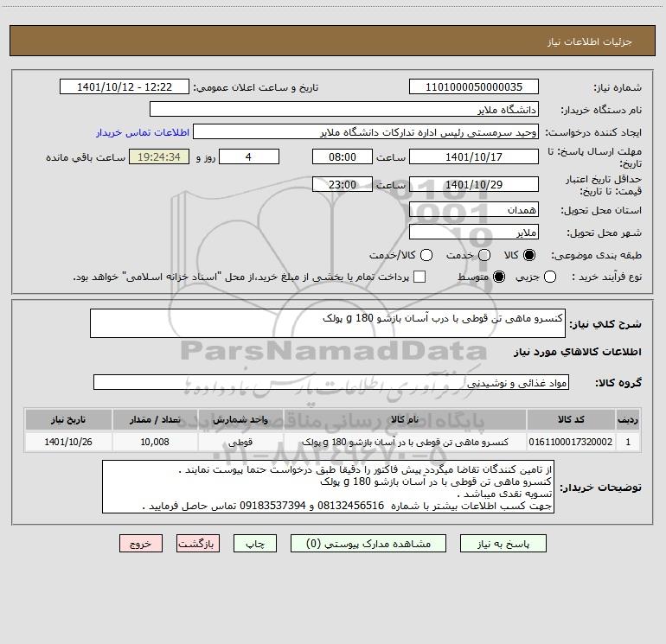666x644 pixels.
Task: Click the نام کالا column header
Action: [405, 419]
